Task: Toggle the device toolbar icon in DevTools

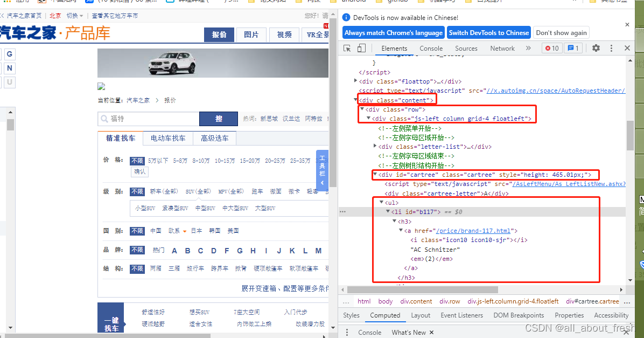Action: 361,48
